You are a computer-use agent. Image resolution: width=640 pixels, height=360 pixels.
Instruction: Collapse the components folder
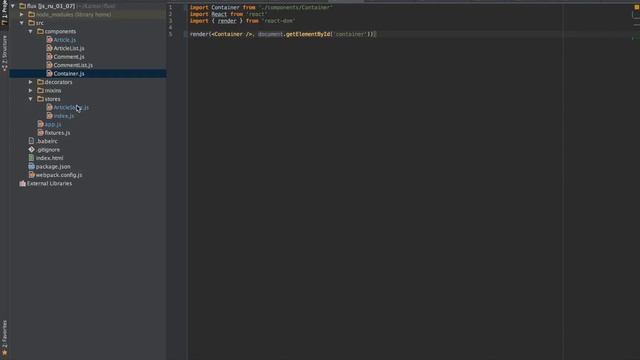[31, 31]
